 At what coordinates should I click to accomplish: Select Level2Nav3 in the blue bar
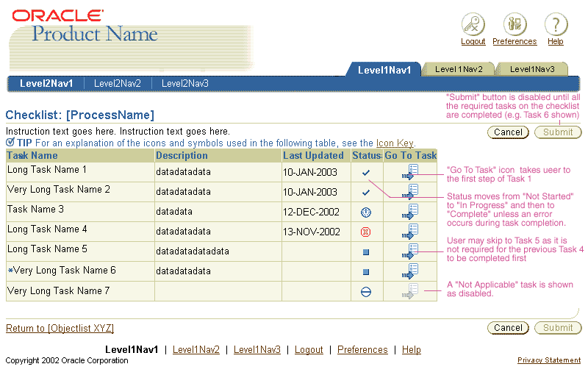click(185, 83)
